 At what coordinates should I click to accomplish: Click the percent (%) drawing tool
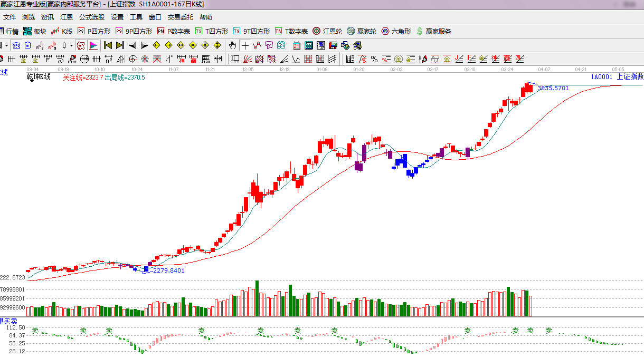374,59
